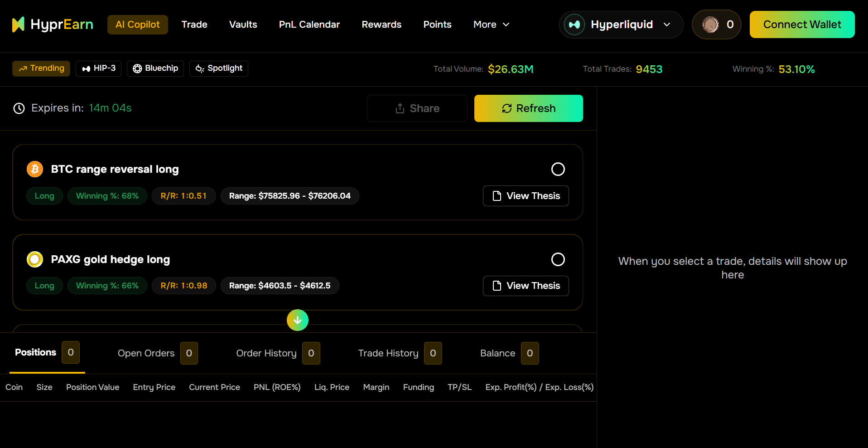Viewport: 868px width, 448px height.
Task: Navigate to Rewards
Action: (x=381, y=24)
